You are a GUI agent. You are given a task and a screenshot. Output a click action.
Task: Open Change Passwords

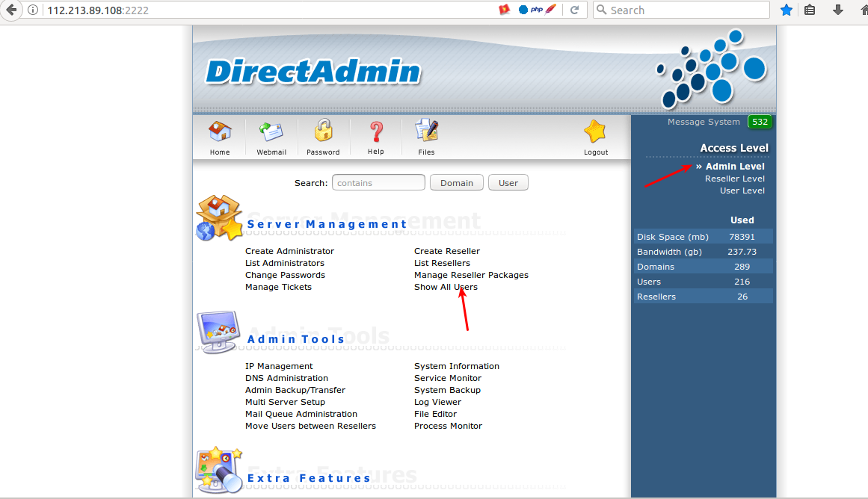coord(285,275)
